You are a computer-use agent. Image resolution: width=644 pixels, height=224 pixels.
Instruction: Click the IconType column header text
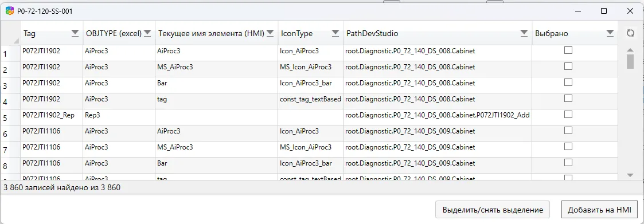pos(296,34)
